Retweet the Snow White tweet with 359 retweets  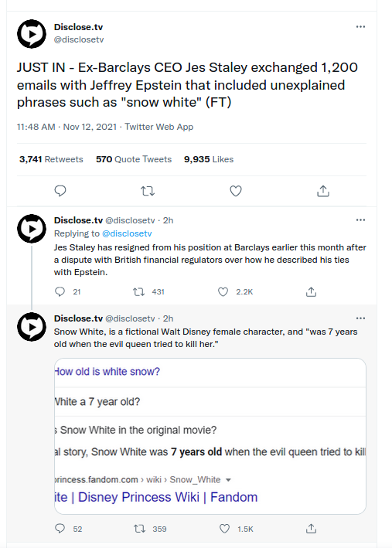click(x=140, y=529)
